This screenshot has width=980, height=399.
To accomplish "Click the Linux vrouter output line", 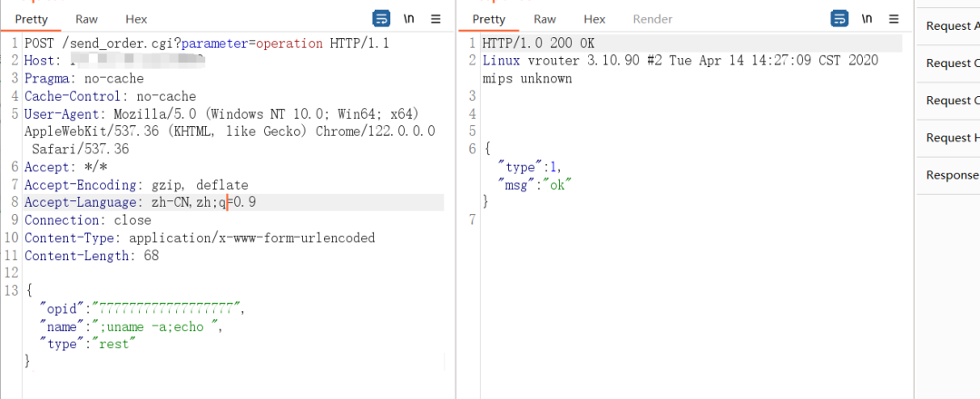I will tap(680, 61).
